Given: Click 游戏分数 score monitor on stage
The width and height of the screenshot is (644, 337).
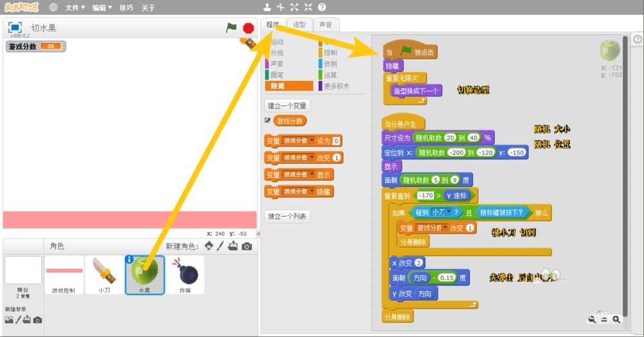Looking at the screenshot, I should (x=35, y=46).
